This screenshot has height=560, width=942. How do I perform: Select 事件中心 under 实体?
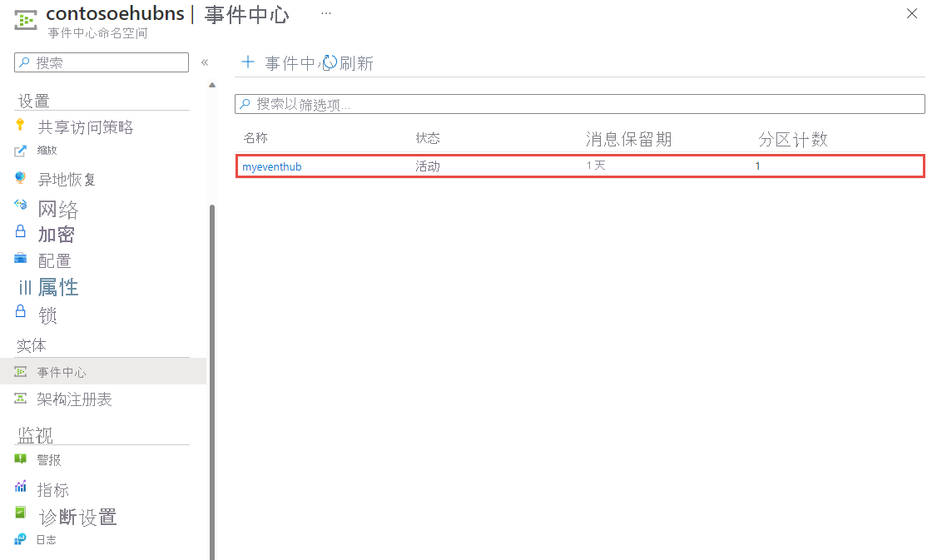(62, 373)
